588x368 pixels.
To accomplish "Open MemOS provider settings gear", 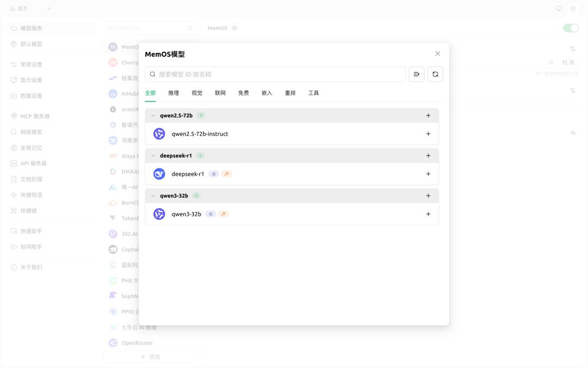I will tap(234, 28).
